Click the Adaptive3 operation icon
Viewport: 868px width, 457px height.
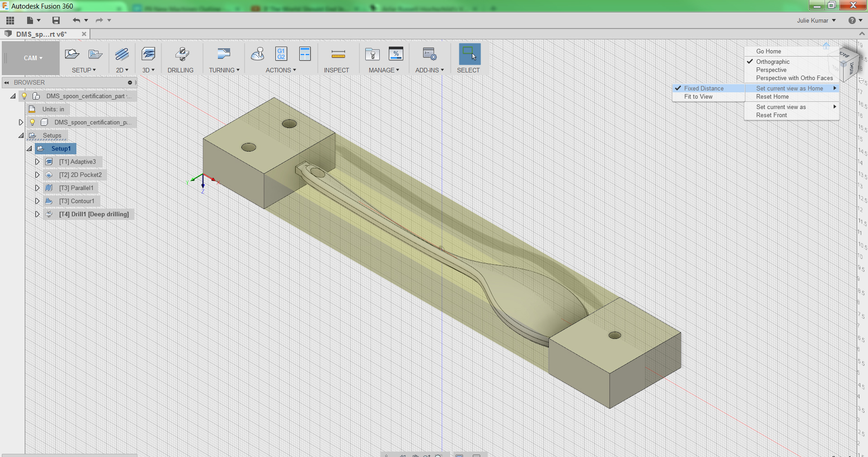click(x=49, y=162)
